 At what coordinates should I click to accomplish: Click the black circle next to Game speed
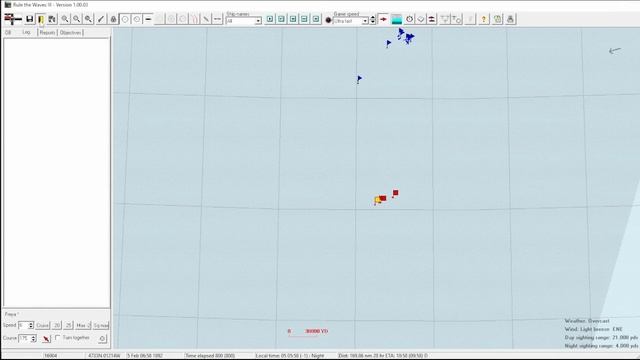(x=328, y=20)
